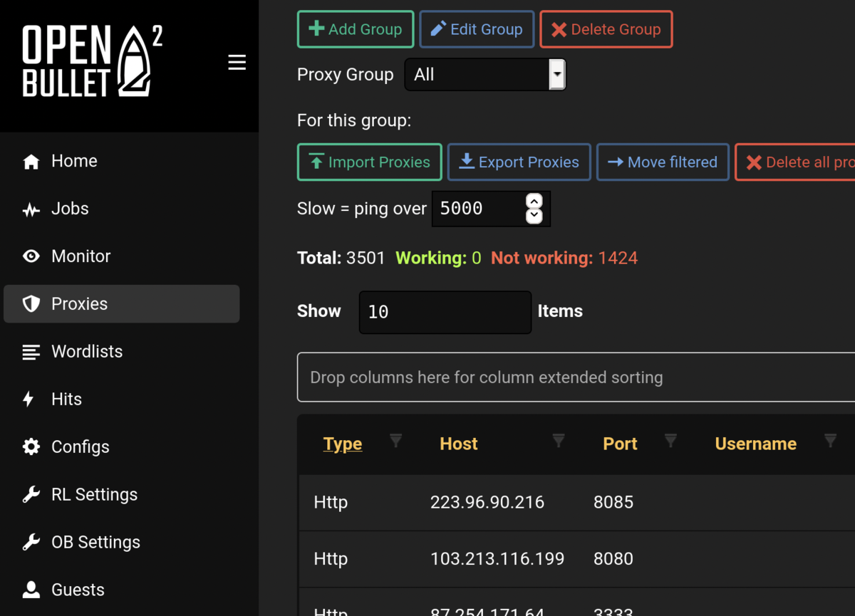Click the Wordlists lines icon
Image resolution: width=855 pixels, height=616 pixels.
[x=31, y=352]
